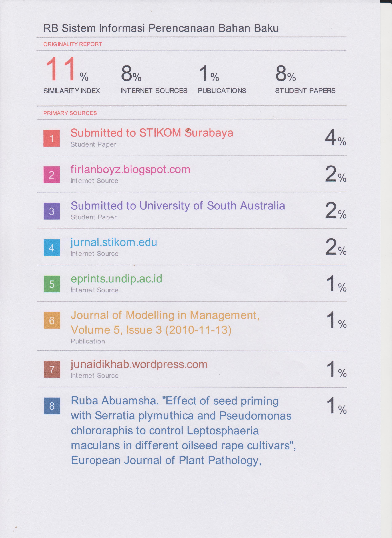
Task: Open the Submitted to STIKOM Surabaya source
Action: click(152, 133)
